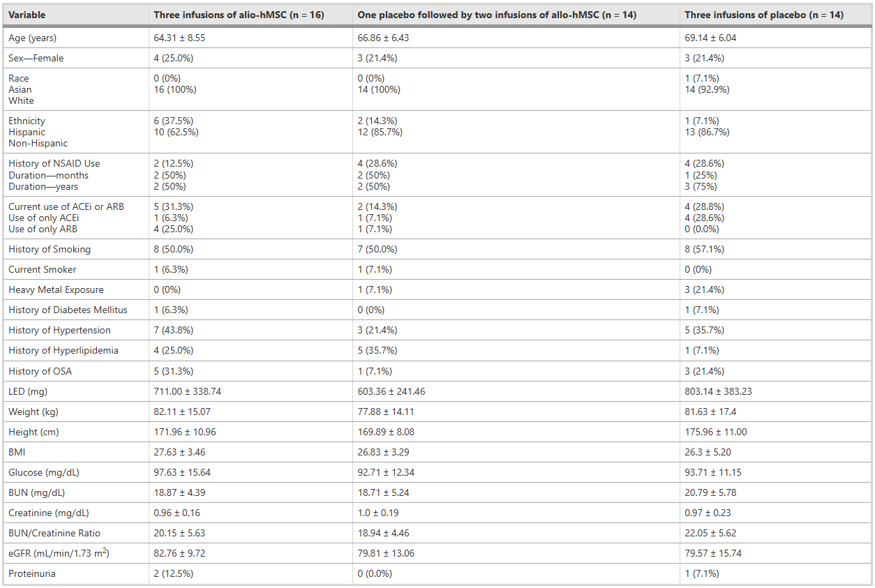The width and height of the screenshot is (875, 588).
Task: Click the 'Variable' column header
Action: [x=27, y=15]
